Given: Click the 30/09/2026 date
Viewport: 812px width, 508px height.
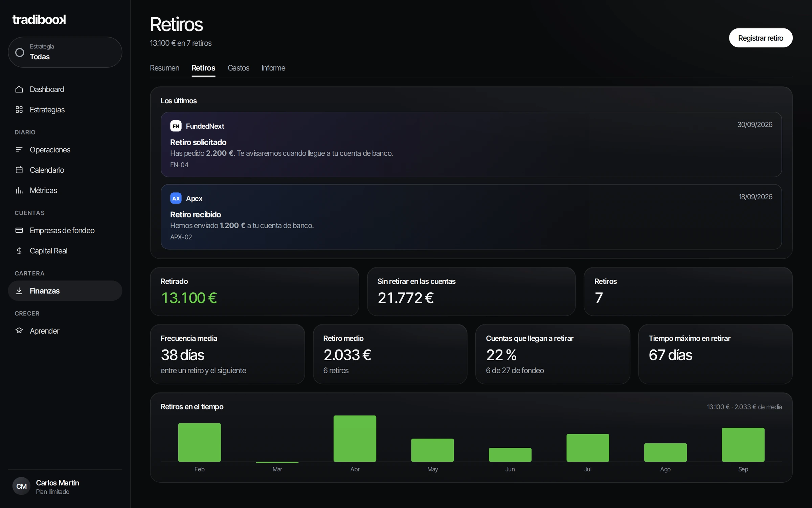Looking at the screenshot, I should [x=755, y=125].
